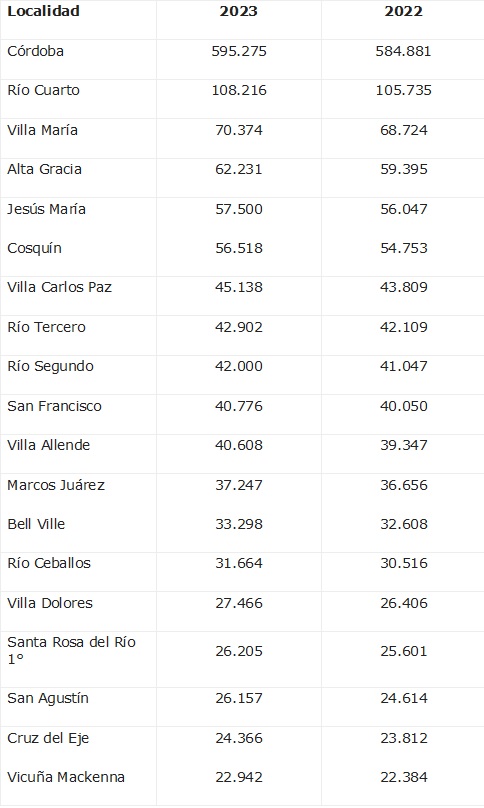Screen dimensions: 484x808
Task: Click Jesús María 2023 value 57.500
Action: (239, 209)
